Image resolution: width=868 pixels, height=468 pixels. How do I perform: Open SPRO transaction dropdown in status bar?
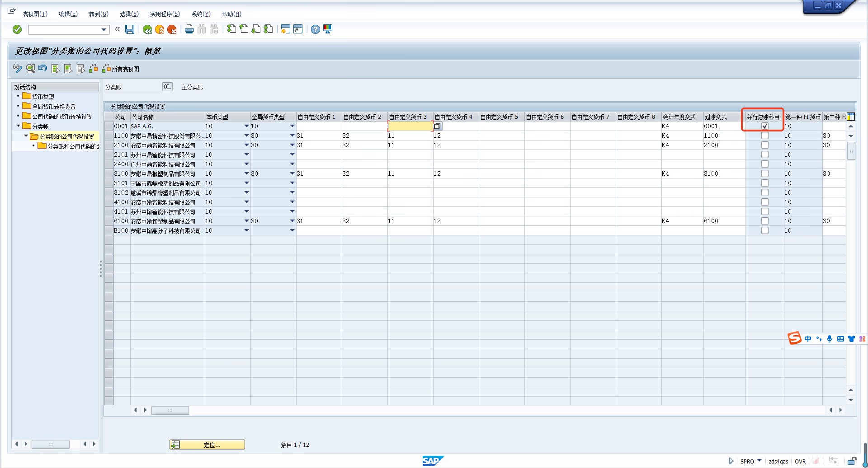[759, 461]
